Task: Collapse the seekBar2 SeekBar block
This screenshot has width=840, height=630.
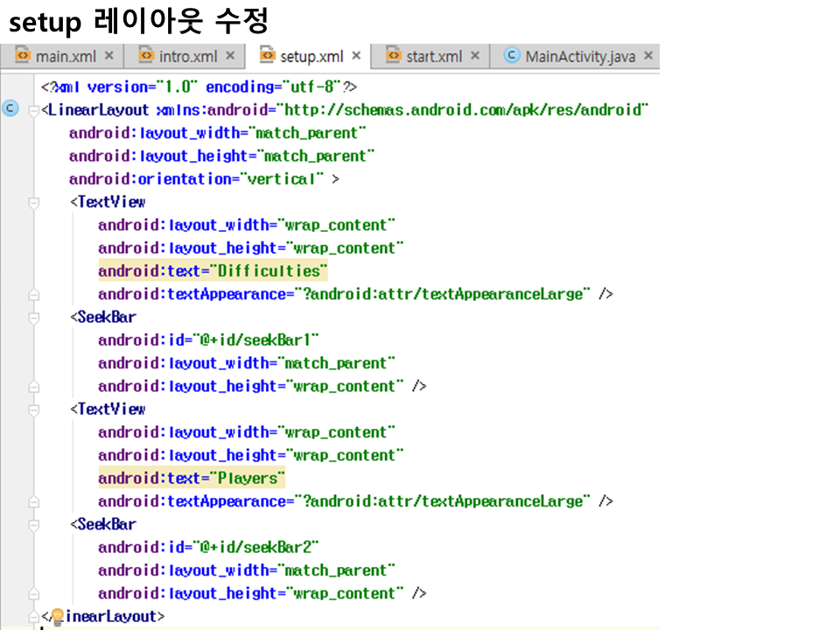Action: (x=34, y=525)
